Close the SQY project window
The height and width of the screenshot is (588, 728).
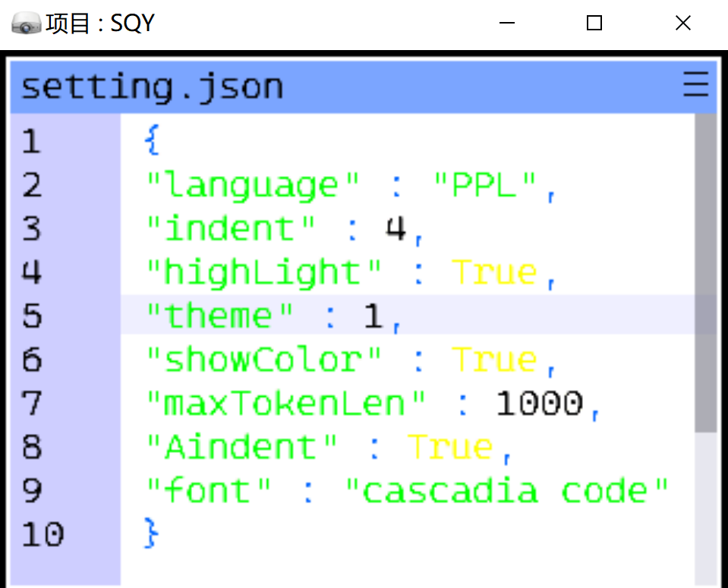[683, 23]
